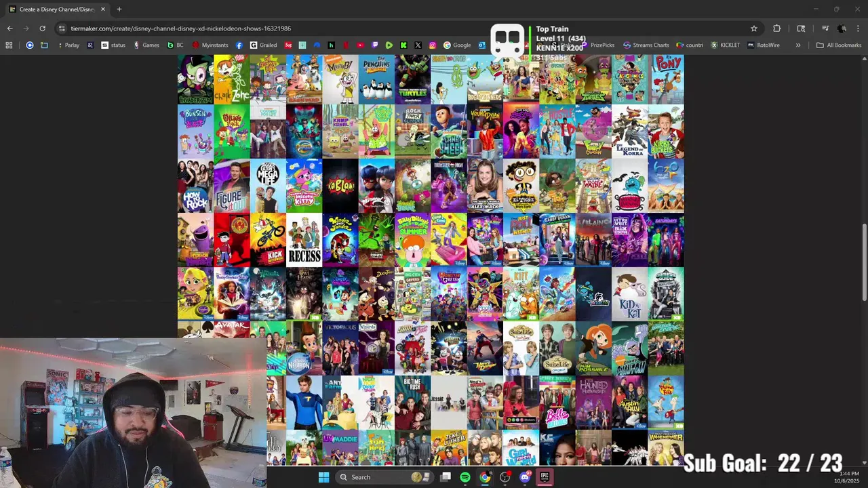
Task: Select the Big Time Rush thumbnail
Action: (x=412, y=403)
